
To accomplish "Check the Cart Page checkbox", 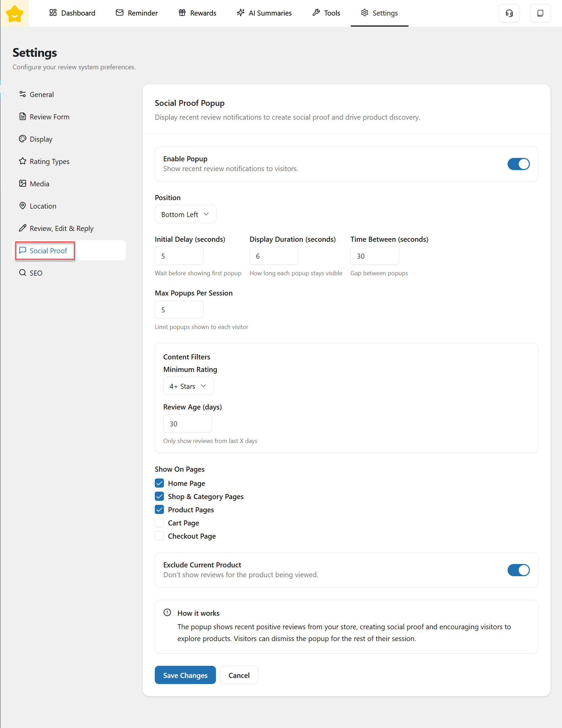I will (x=160, y=523).
